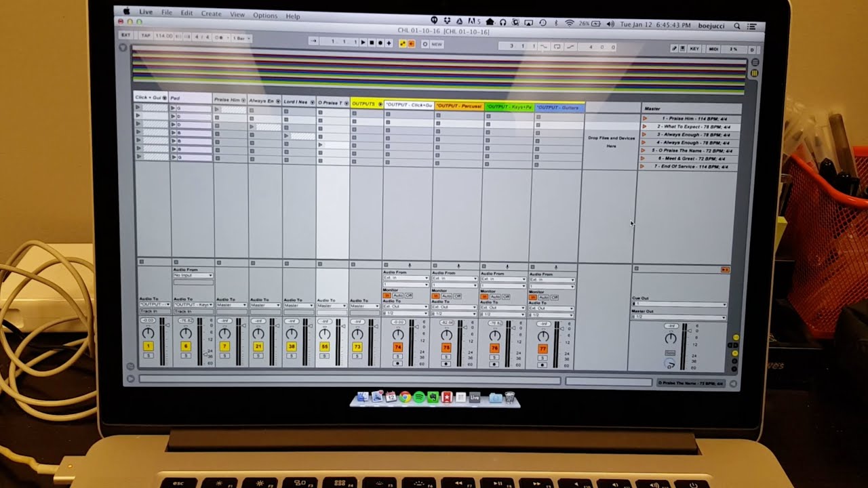Toggle track activator 55 on O Praise T
Image resolution: width=868 pixels, height=488 pixels.
(325, 347)
